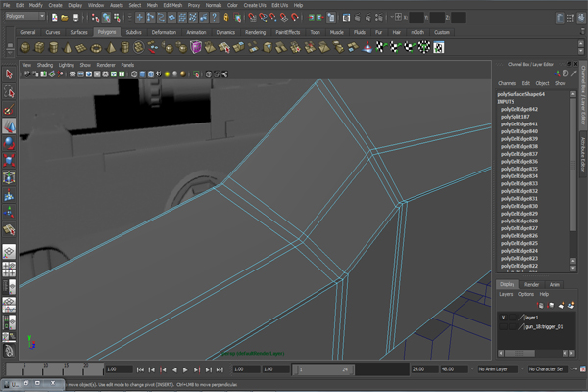
Task: Create a polygon cylinder from the shelf
Action: (54, 48)
